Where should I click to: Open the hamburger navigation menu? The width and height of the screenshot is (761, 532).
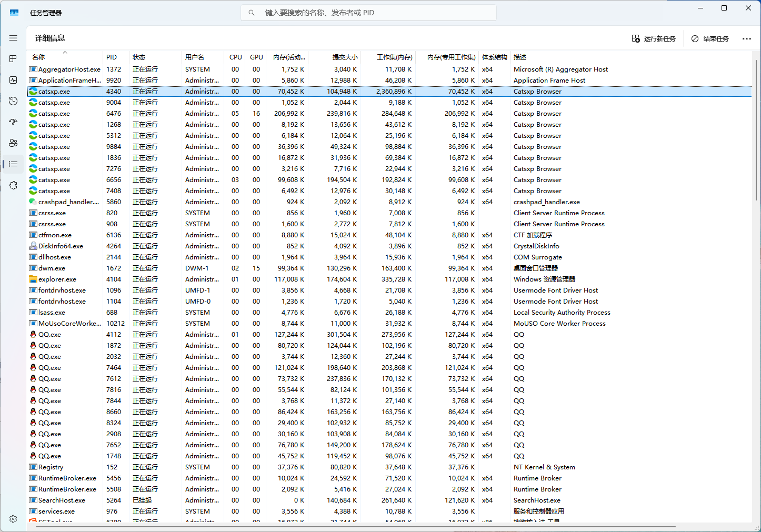click(x=13, y=38)
